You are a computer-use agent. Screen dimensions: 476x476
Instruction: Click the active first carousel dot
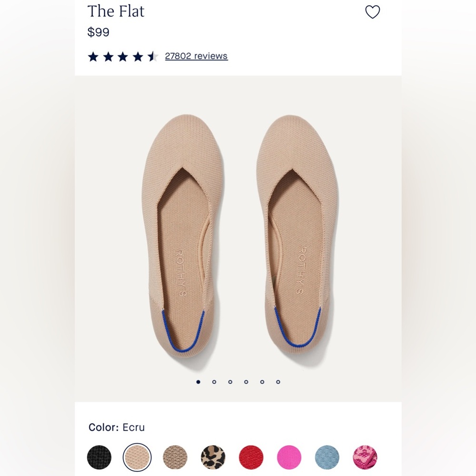(x=198, y=382)
